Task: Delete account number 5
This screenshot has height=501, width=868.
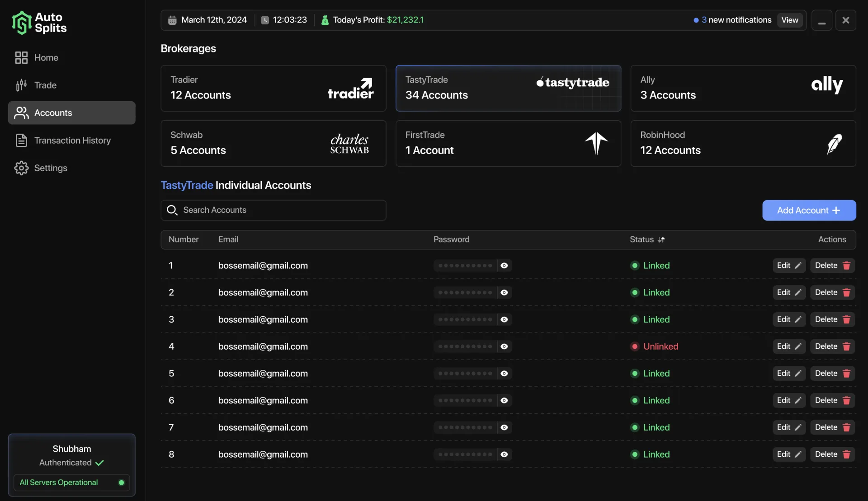Action: [x=832, y=374]
